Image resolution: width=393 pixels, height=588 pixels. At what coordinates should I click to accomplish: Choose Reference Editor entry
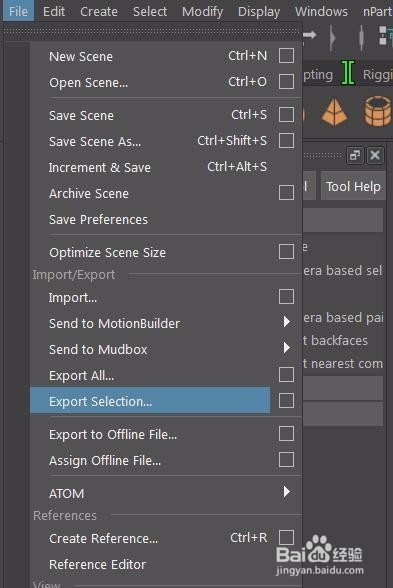[x=98, y=564]
